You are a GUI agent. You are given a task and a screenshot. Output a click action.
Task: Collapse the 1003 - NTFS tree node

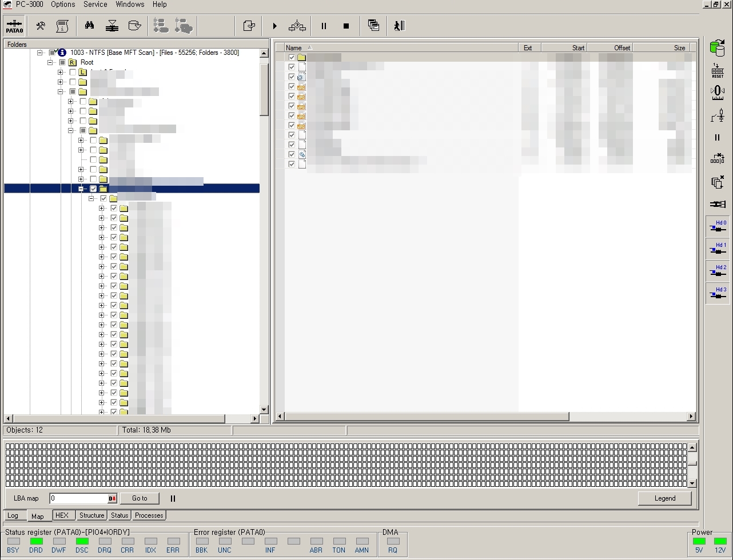[x=40, y=53]
